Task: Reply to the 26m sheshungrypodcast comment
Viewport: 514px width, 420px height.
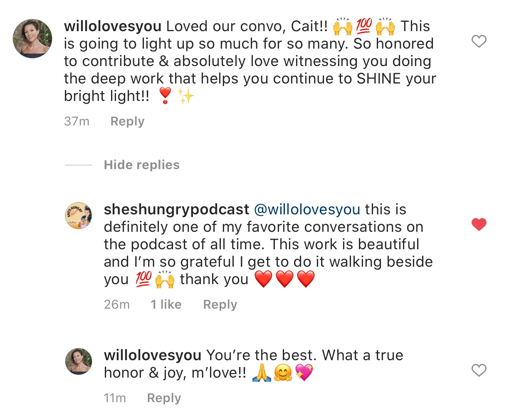Action: click(x=220, y=305)
